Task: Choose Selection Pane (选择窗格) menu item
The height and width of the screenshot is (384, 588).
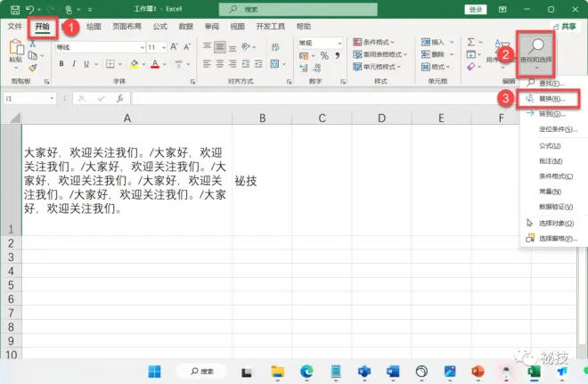Action: click(558, 238)
